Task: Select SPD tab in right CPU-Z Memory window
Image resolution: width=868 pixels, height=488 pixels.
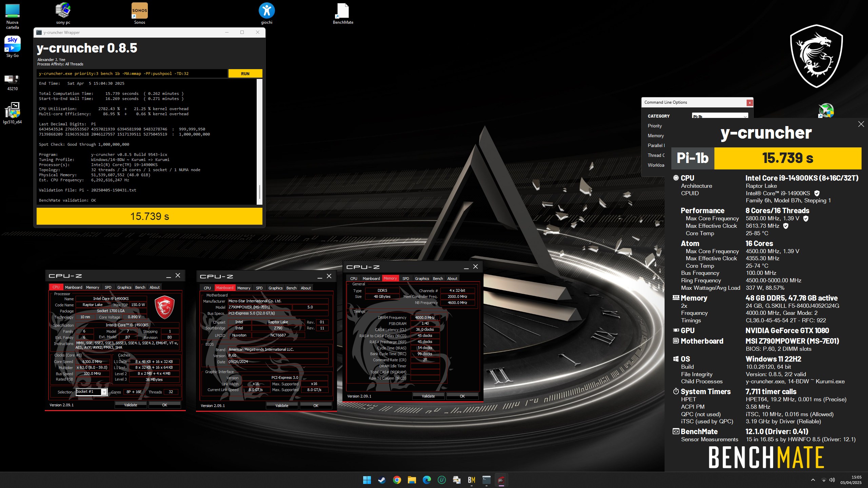Action: (x=406, y=279)
